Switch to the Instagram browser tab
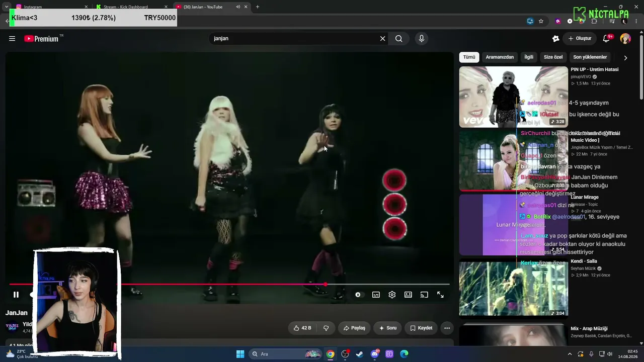 [x=50, y=7]
